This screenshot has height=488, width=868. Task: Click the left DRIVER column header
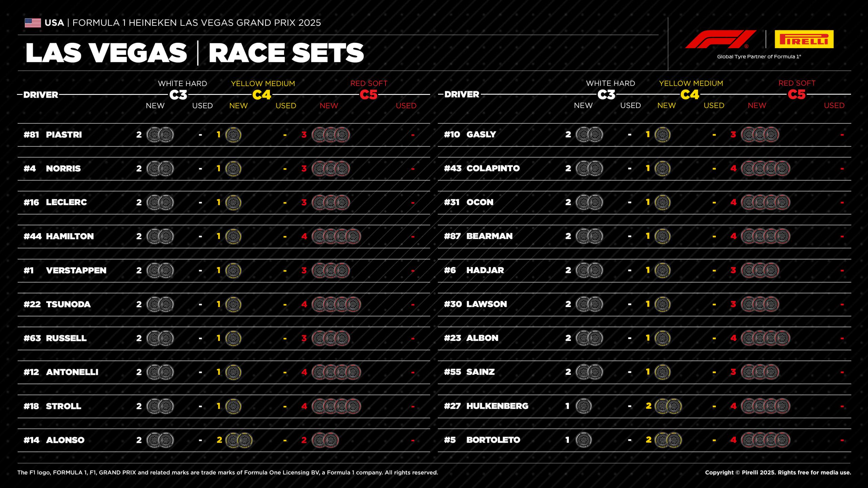pyautogui.click(x=41, y=95)
